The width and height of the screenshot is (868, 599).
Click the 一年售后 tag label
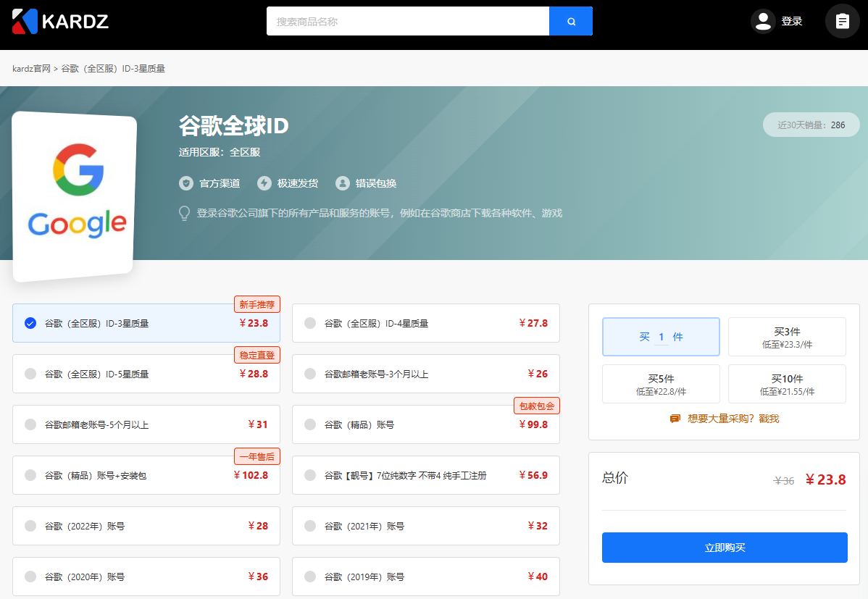click(x=257, y=457)
